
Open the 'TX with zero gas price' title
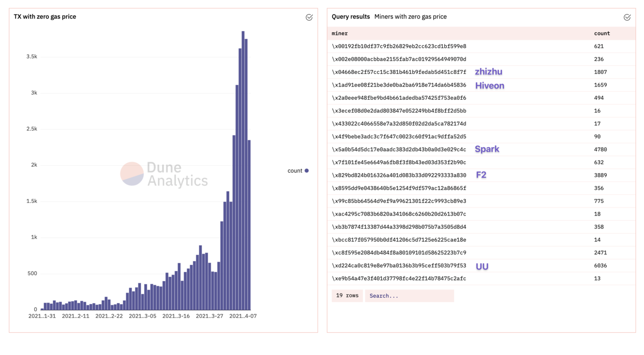tap(45, 17)
